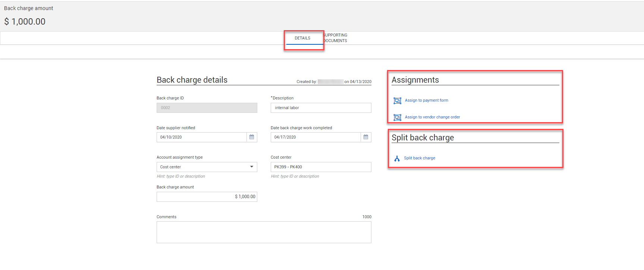644x270 pixels.
Task: Click the 'Back charge details' section heading
Action: click(x=192, y=80)
